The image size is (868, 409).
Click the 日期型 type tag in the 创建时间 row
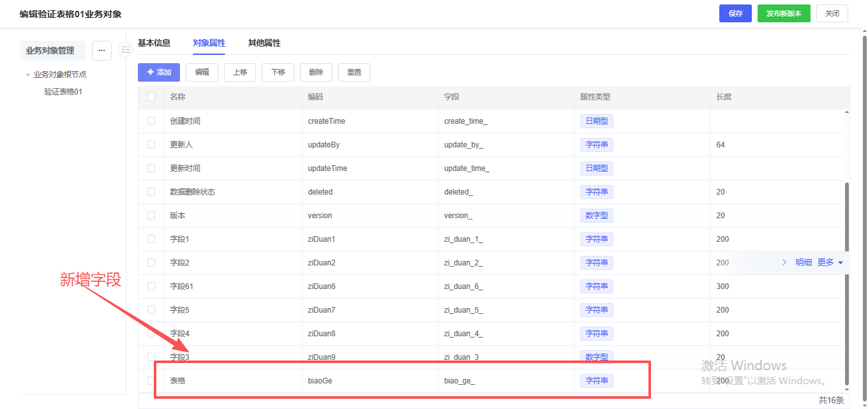click(x=596, y=121)
